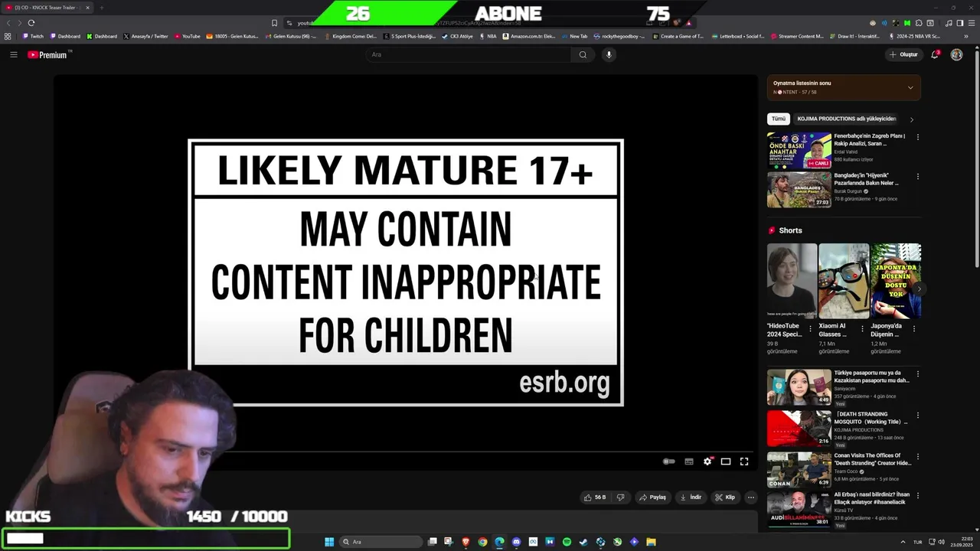This screenshot has width=980, height=551.
Task: Open the YouTube bookmark in bookmarks bar
Action: point(188,36)
